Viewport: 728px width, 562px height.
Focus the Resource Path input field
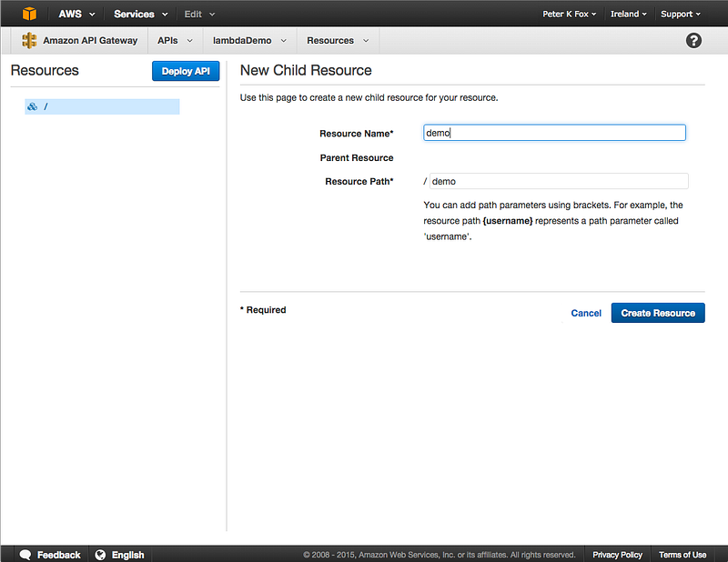coord(559,181)
